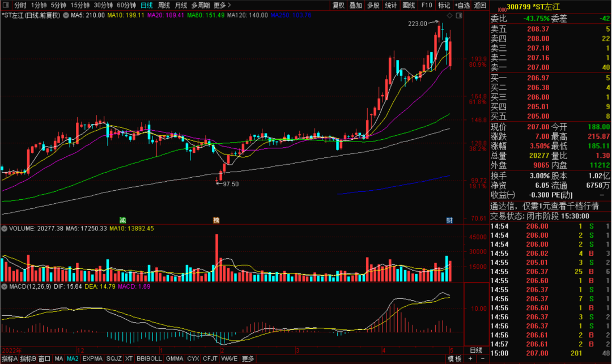Switch indicator to BBIBOLL

click(151, 358)
